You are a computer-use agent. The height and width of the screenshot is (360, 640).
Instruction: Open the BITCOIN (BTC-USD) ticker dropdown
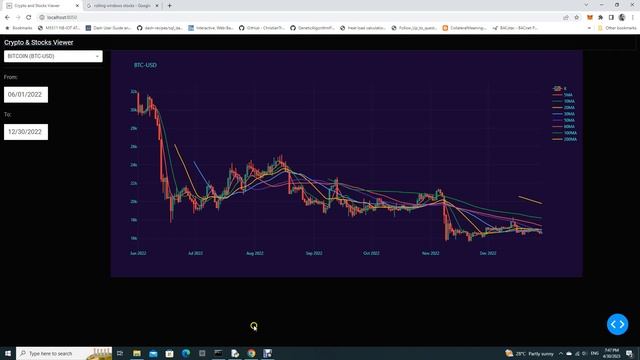point(53,56)
